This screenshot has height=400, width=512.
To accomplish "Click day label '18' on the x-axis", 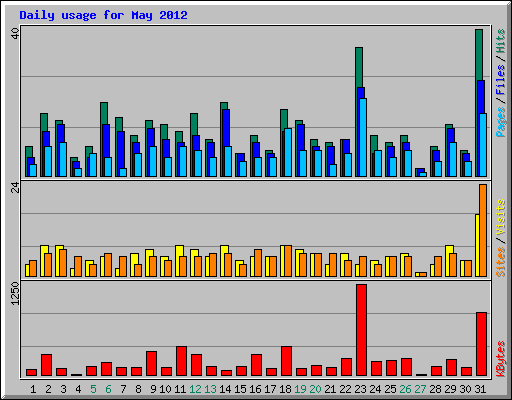I will point(285,389).
